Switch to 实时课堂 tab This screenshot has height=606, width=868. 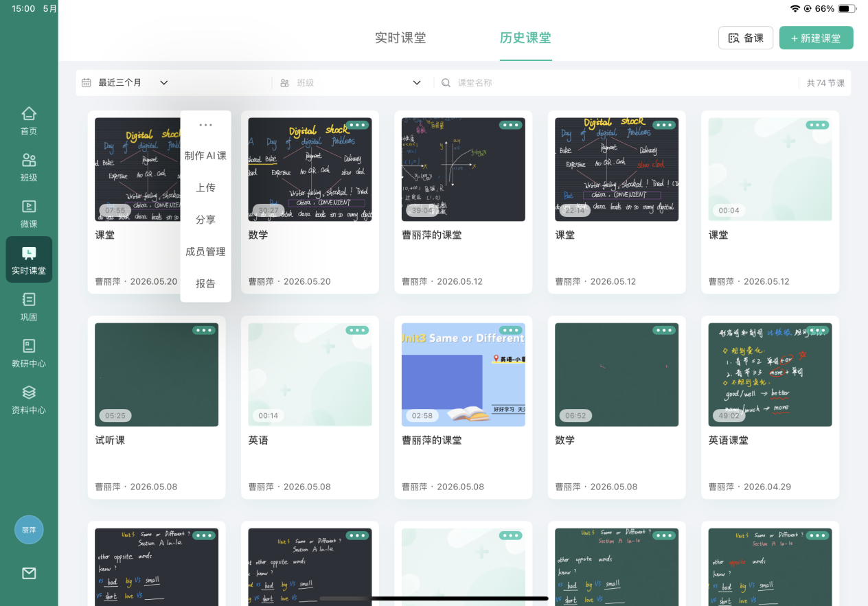point(400,38)
